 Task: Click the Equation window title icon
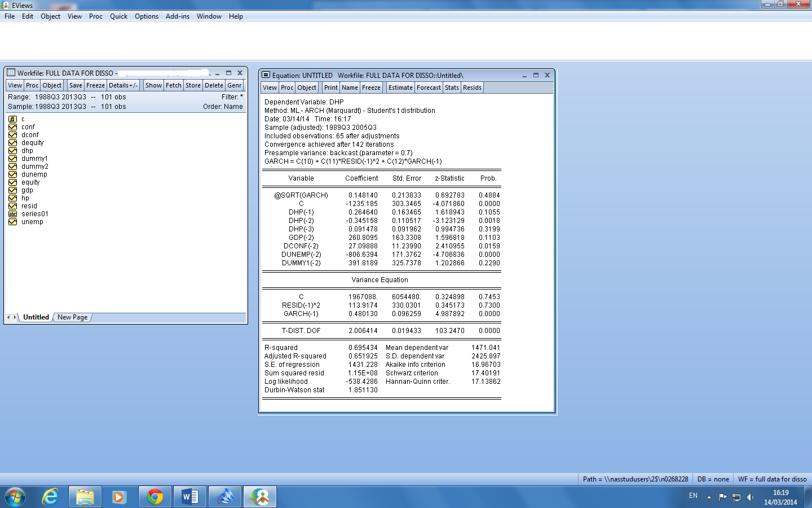click(266, 75)
